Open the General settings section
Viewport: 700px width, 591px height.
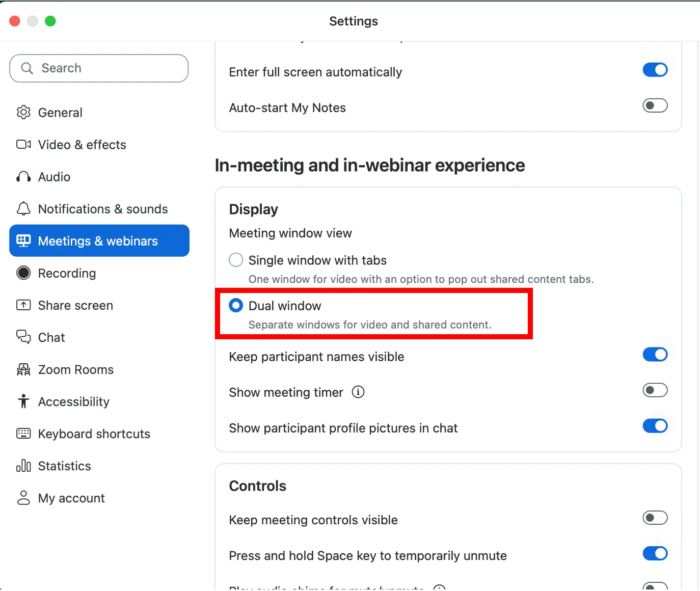(x=99, y=112)
